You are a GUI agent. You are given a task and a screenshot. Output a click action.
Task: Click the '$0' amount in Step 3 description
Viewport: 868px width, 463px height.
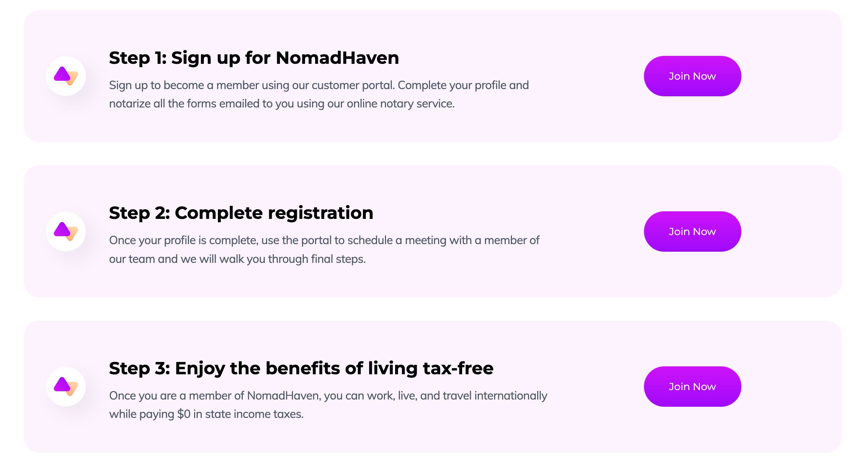click(x=184, y=414)
